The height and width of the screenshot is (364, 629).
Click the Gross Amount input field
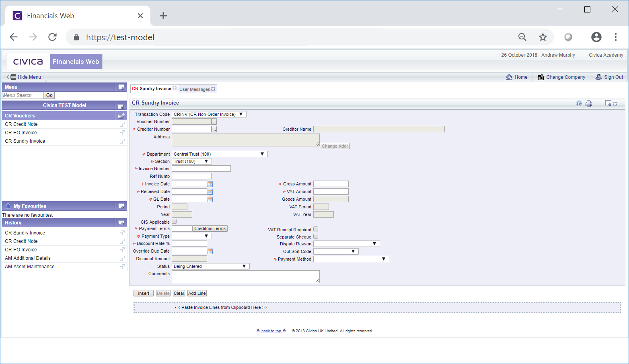click(331, 184)
